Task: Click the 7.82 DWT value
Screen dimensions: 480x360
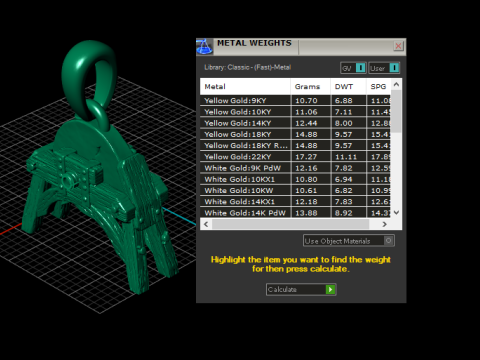Action: coord(344,168)
